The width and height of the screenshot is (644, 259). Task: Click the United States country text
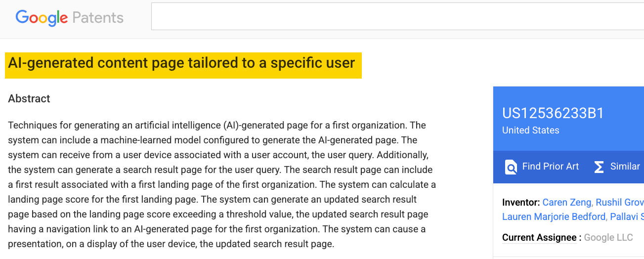530,130
